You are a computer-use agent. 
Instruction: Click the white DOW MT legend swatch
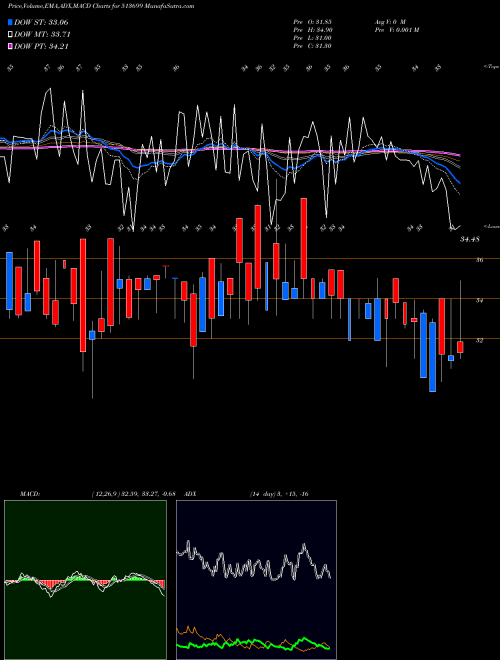click(x=11, y=35)
